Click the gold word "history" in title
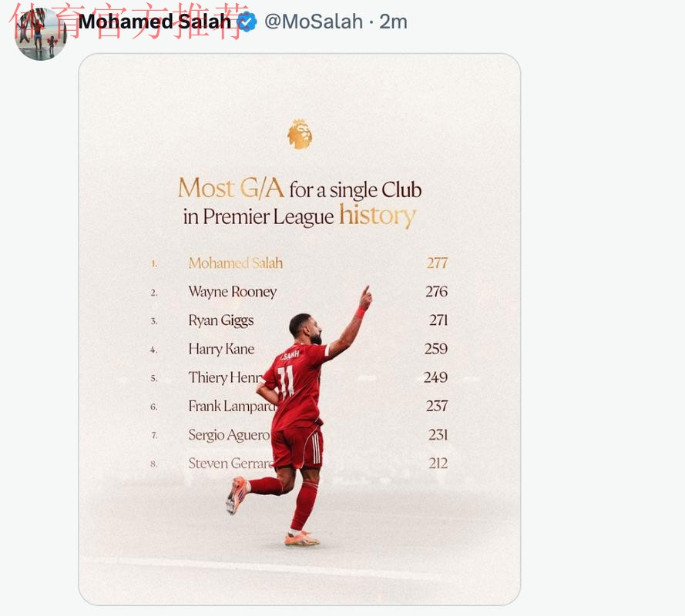The width and height of the screenshot is (685, 616). tap(377, 216)
